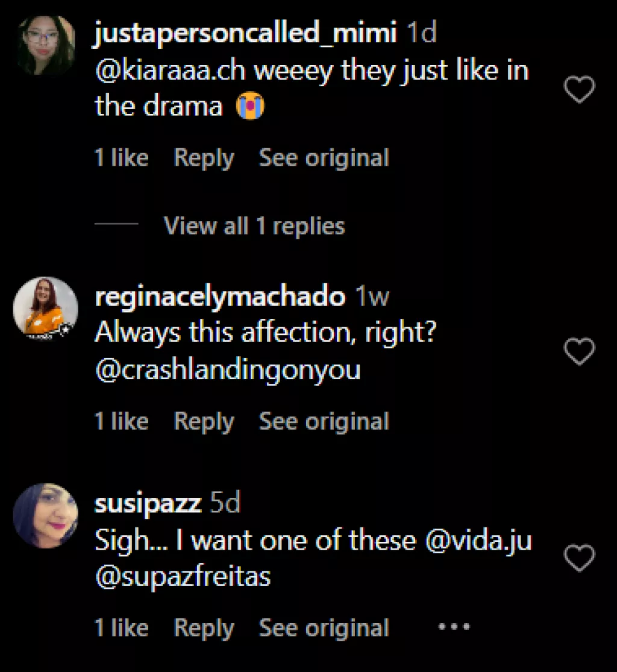The image size is (617, 672).
Task: Open reginacelymachado's profile picture
Action: tap(46, 307)
